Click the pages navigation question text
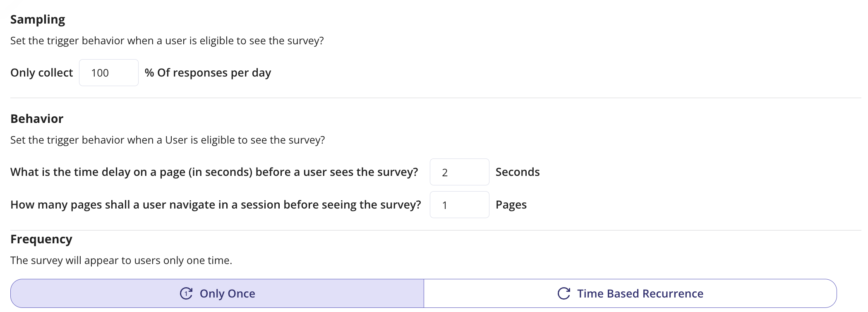The width and height of the screenshot is (868, 312). coord(216,205)
